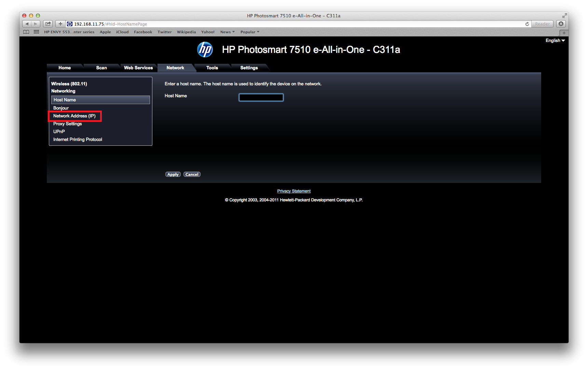Click the HP favicon in address bar

click(70, 24)
